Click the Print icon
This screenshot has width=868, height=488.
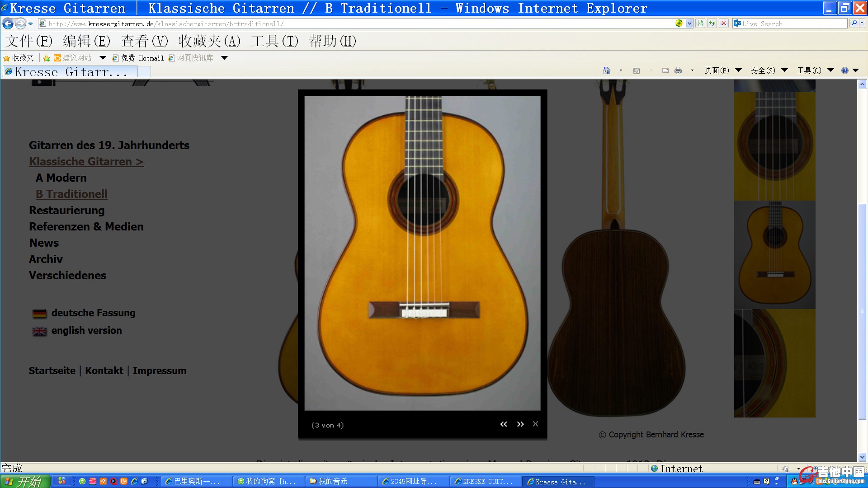(x=678, y=70)
